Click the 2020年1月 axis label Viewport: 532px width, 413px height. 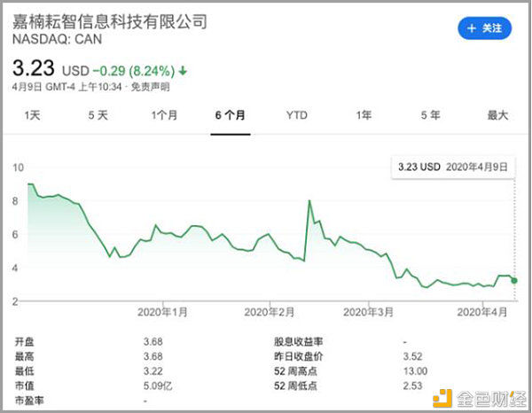tap(162, 312)
